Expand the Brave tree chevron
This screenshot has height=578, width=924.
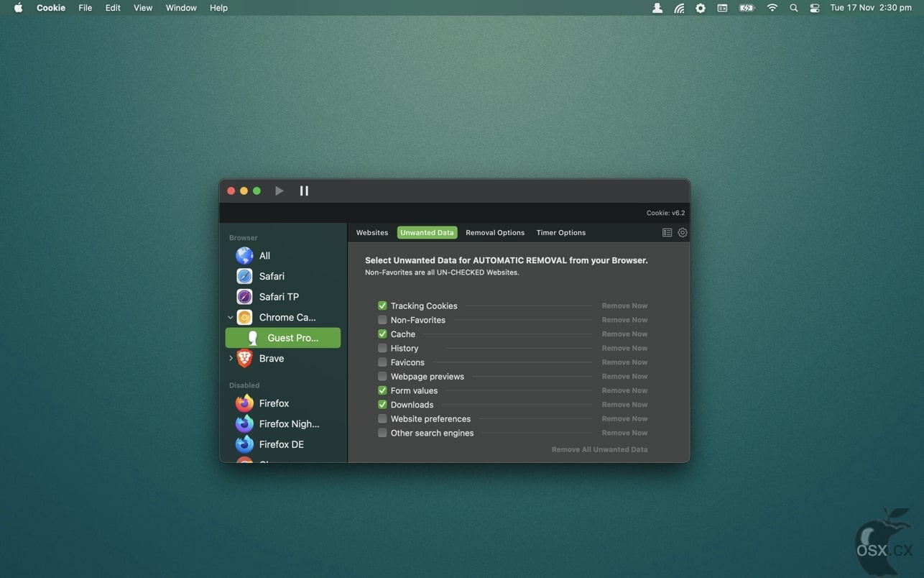(231, 358)
